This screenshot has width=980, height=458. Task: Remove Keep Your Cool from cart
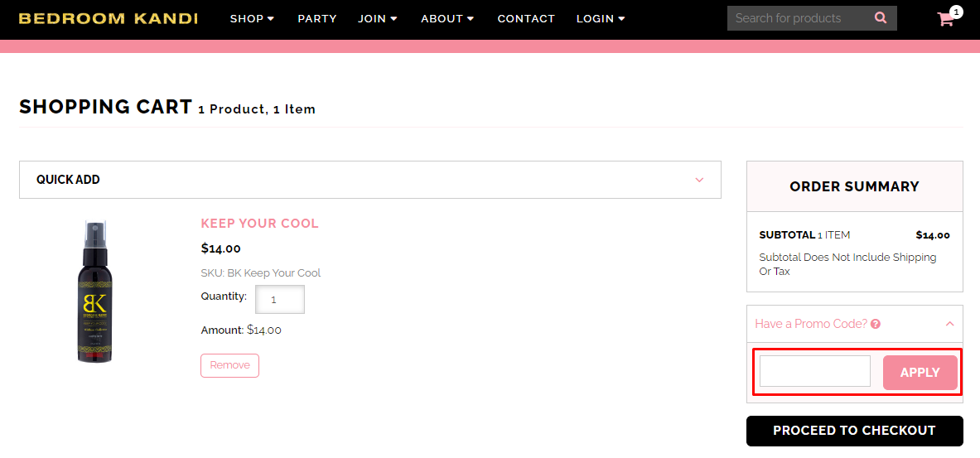tap(230, 365)
